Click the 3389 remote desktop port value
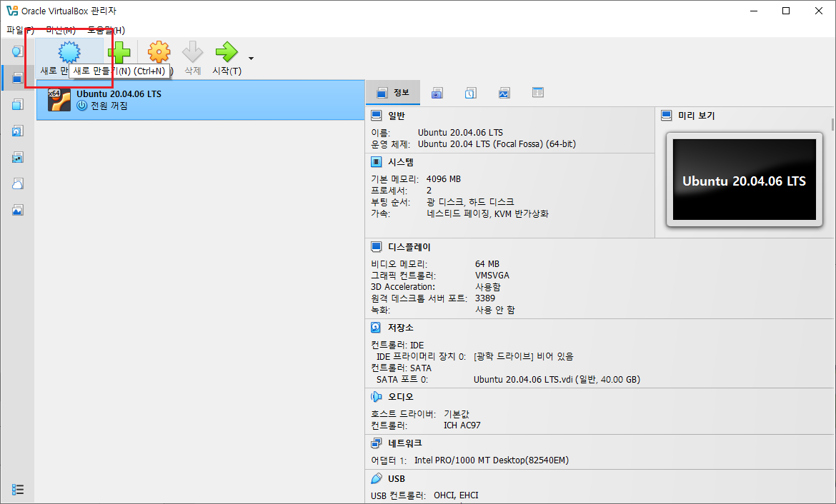836x504 pixels. 485,298
